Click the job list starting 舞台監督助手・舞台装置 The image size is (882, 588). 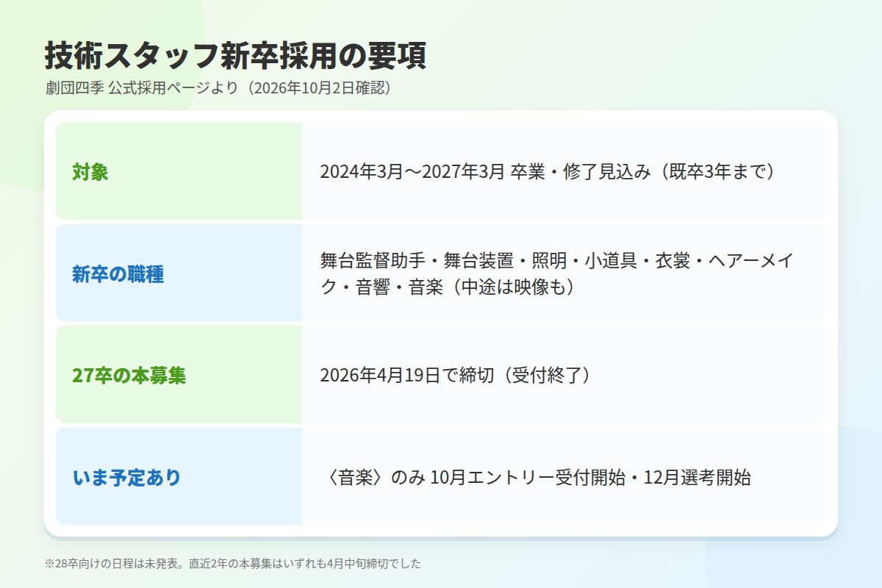[x=557, y=273]
